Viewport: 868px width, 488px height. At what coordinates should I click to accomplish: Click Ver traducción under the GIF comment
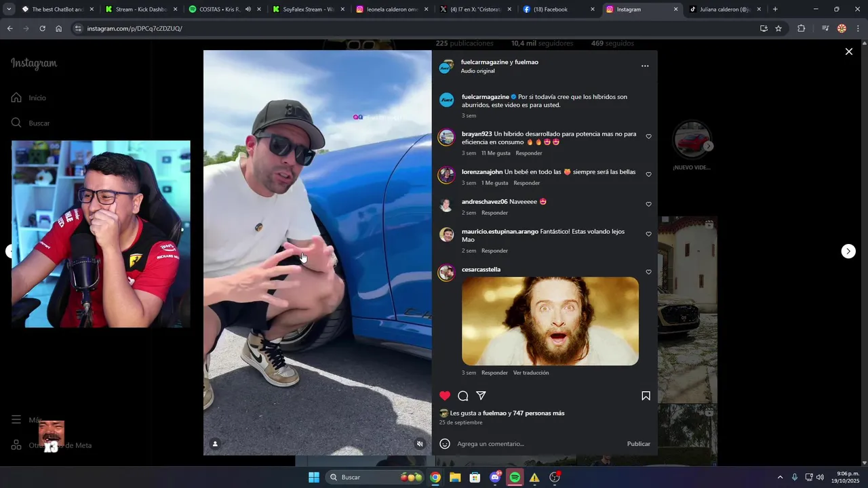[x=531, y=373]
